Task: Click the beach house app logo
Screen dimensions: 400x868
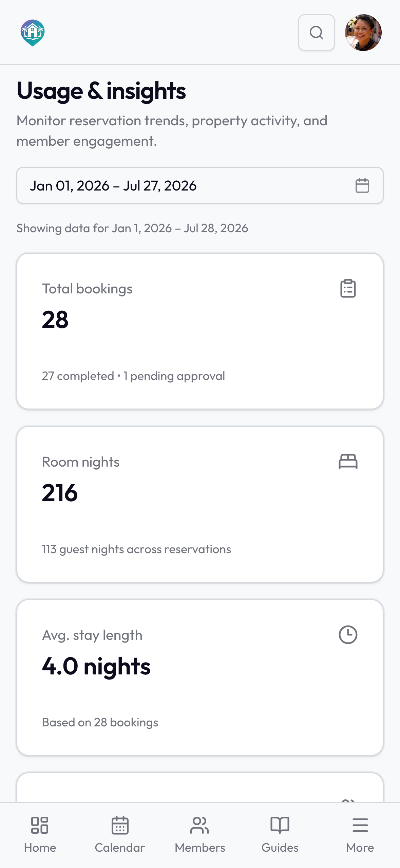Action: point(33,33)
